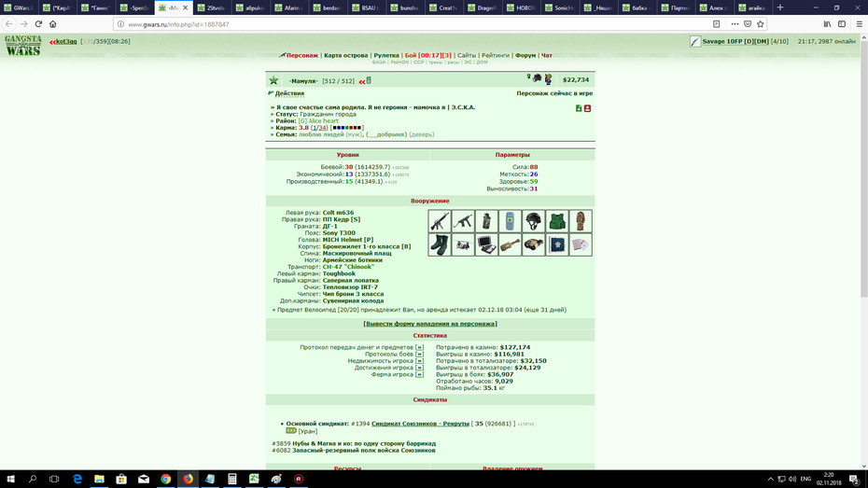868x488 pixels.
Task: Click the sapper shovel inventory icon
Action: pyautogui.click(x=510, y=244)
